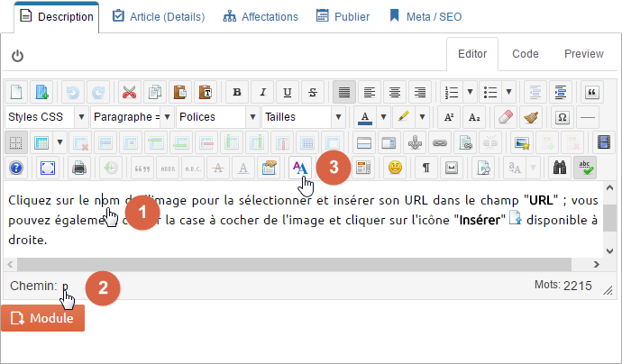Toggle Strikethrough formatting
This screenshot has height=364, width=622.
coord(313,92)
